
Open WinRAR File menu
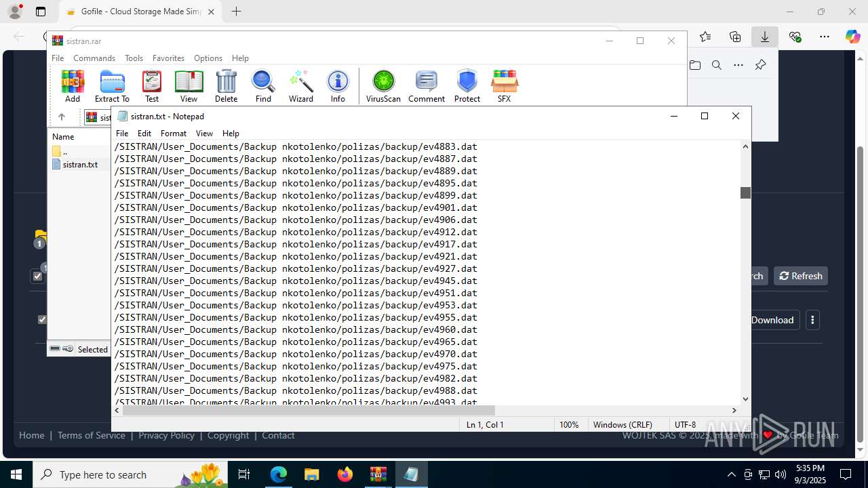(x=58, y=58)
